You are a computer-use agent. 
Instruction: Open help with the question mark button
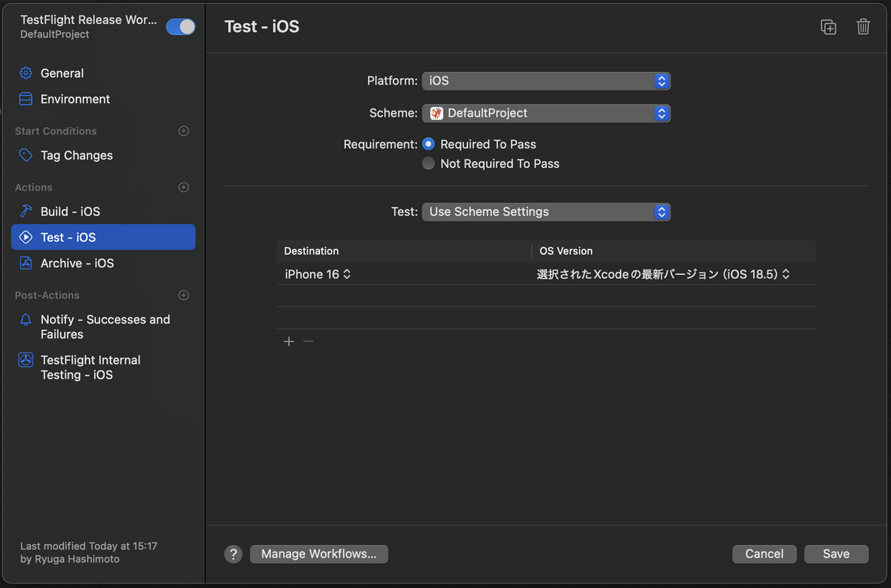click(x=233, y=554)
